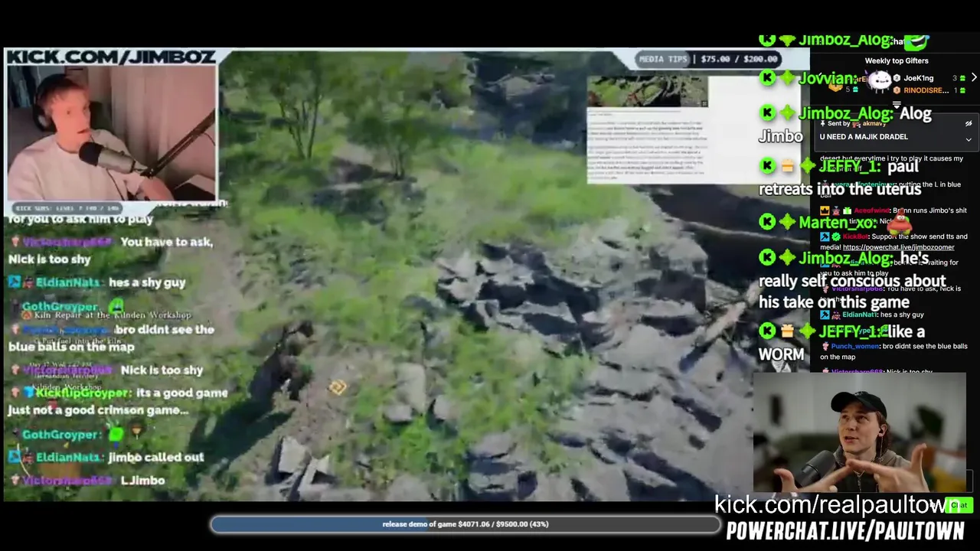Screen dimensions: 980x551
Task: Click EldianNats message 'hes a shy guy'
Action: [x=147, y=282]
